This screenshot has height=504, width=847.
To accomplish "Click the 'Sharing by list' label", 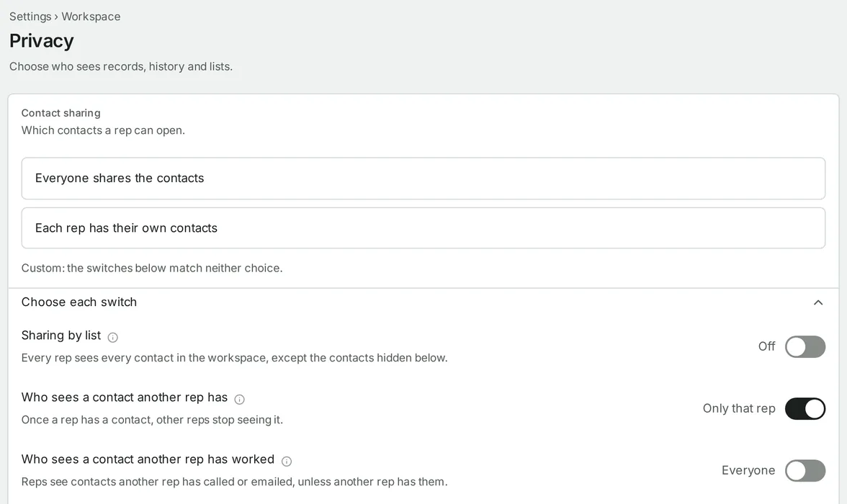I will click(x=61, y=336).
